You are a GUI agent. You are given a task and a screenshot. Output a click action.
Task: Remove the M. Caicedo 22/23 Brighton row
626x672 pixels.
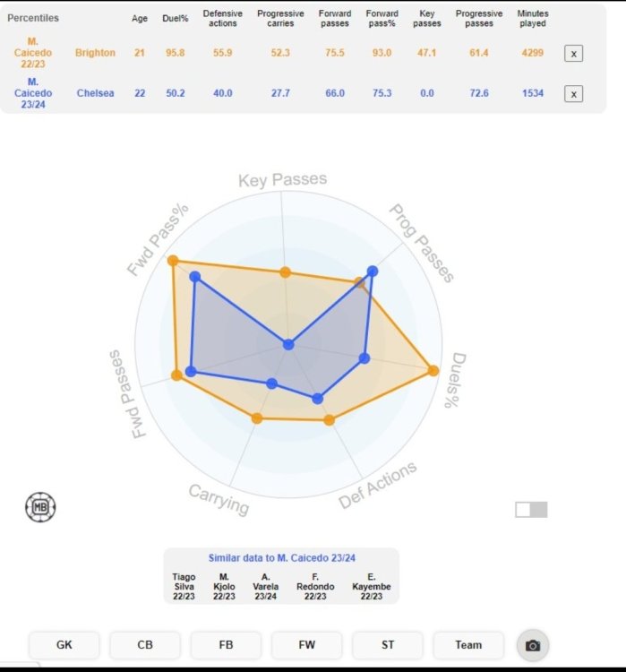point(573,54)
